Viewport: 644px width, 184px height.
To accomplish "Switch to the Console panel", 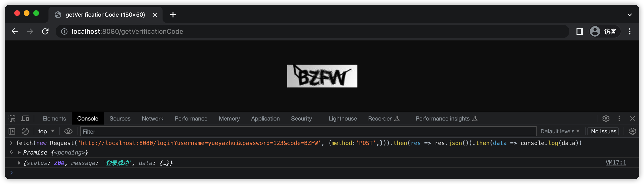I will pyautogui.click(x=88, y=118).
